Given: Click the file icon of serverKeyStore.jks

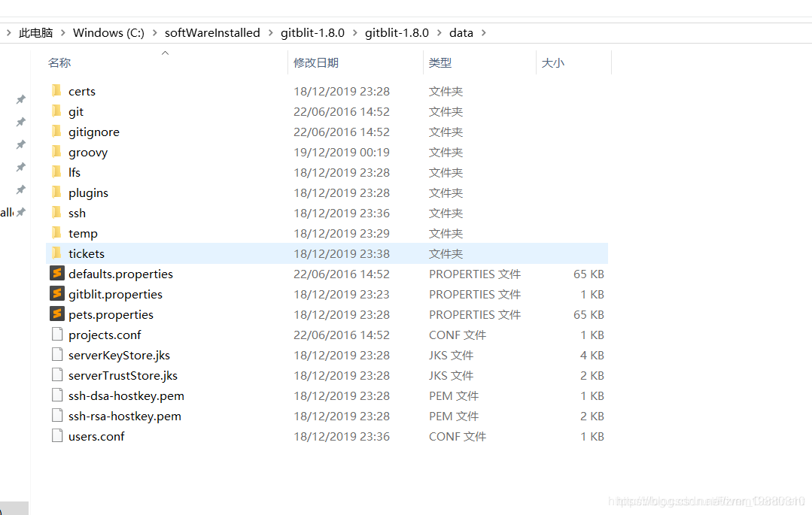Looking at the screenshot, I should 57,355.
